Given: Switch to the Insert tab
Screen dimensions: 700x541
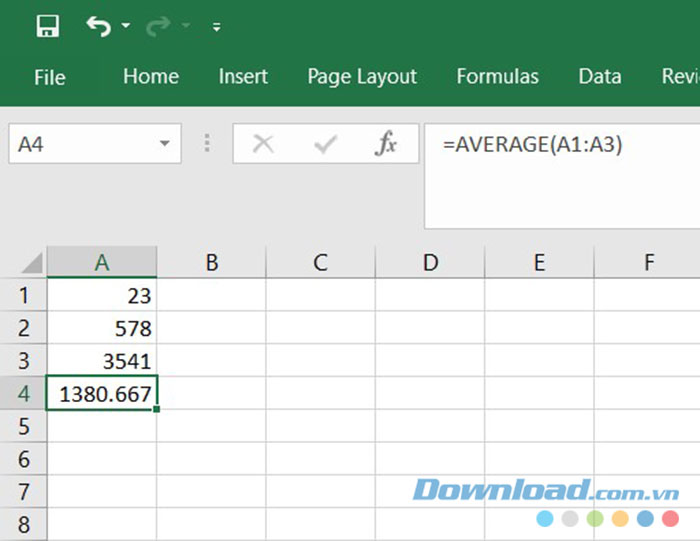Looking at the screenshot, I should point(243,77).
